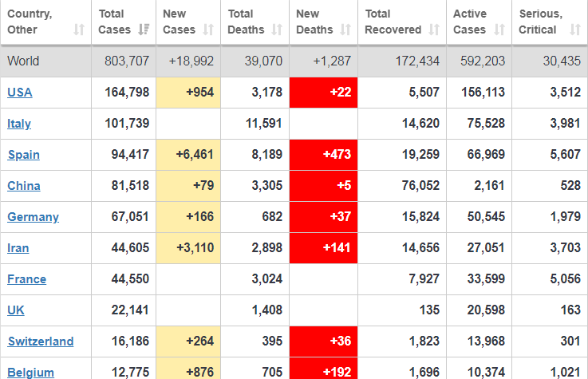Viewport: 588px width, 379px height.
Task: Click the Total Recovered header label
Action: coord(393,22)
